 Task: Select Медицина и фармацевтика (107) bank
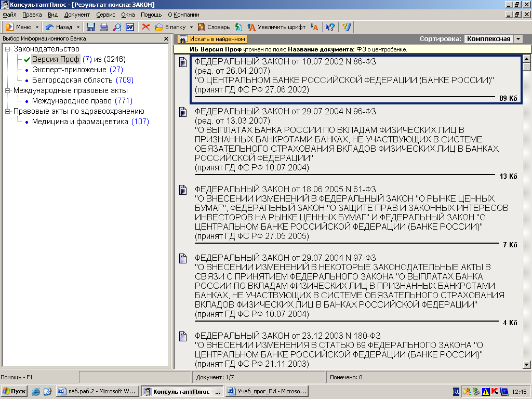[x=90, y=122]
